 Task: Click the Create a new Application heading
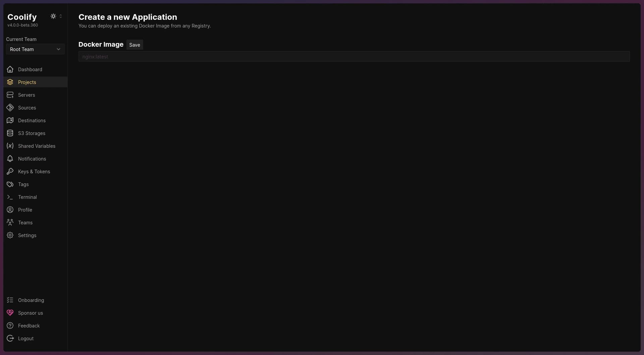[x=128, y=17]
